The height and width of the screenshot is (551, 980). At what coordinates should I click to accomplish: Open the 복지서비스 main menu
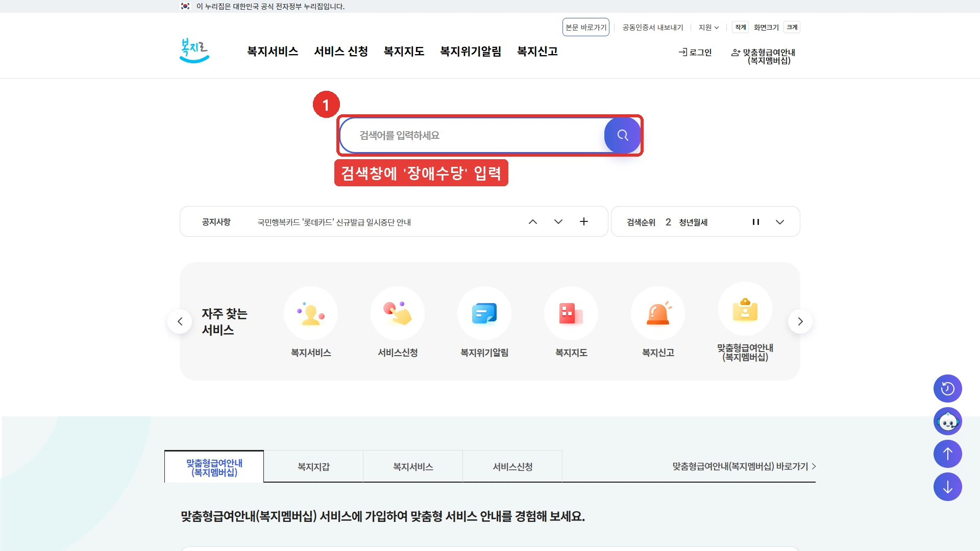(273, 52)
